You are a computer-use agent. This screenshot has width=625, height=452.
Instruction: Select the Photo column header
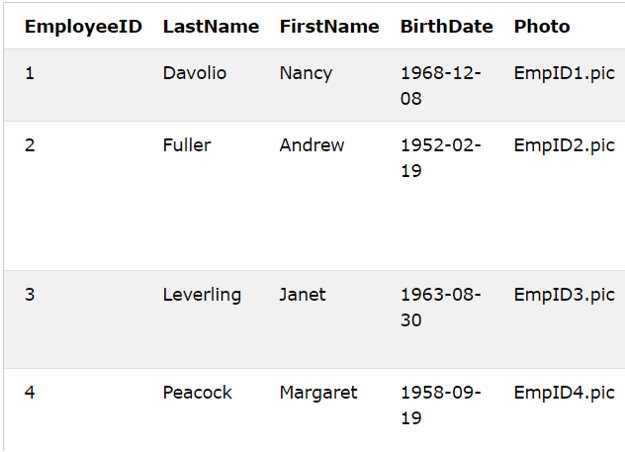pos(542,27)
